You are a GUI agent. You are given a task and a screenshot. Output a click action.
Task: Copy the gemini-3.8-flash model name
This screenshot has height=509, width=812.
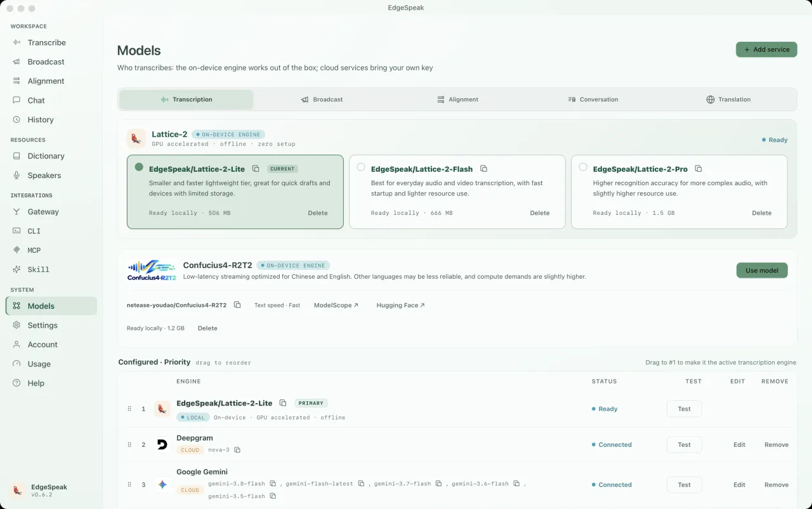[273, 484]
